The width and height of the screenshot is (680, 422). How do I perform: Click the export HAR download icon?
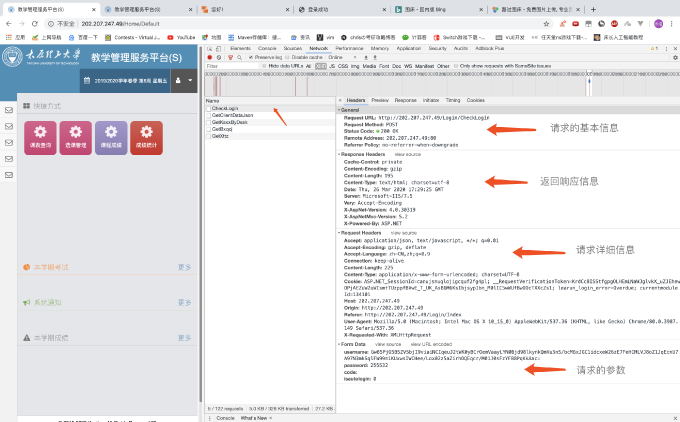[x=375, y=57]
